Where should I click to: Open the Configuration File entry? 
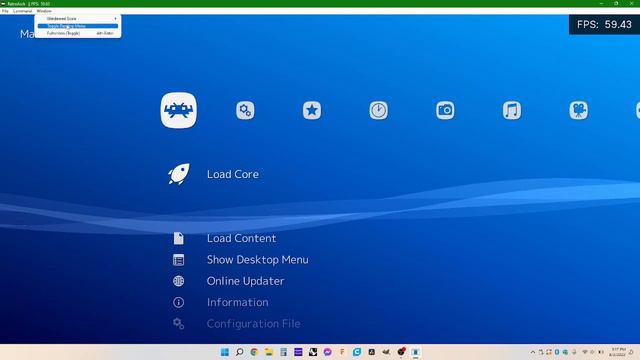[x=253, y=323]
